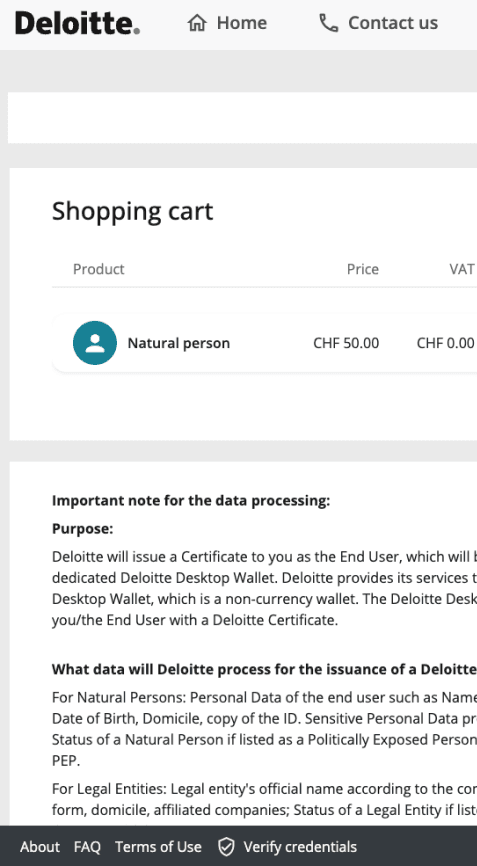This screenshot has width=477, height=866.
Task: Click the Important note for data processing heading
Action: click(x=191, y=500)
